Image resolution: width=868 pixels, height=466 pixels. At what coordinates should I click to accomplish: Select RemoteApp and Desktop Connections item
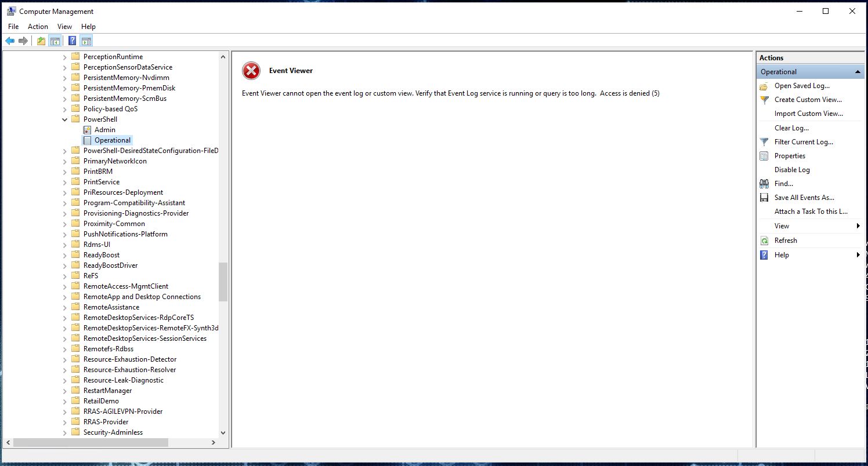[142, 297]
